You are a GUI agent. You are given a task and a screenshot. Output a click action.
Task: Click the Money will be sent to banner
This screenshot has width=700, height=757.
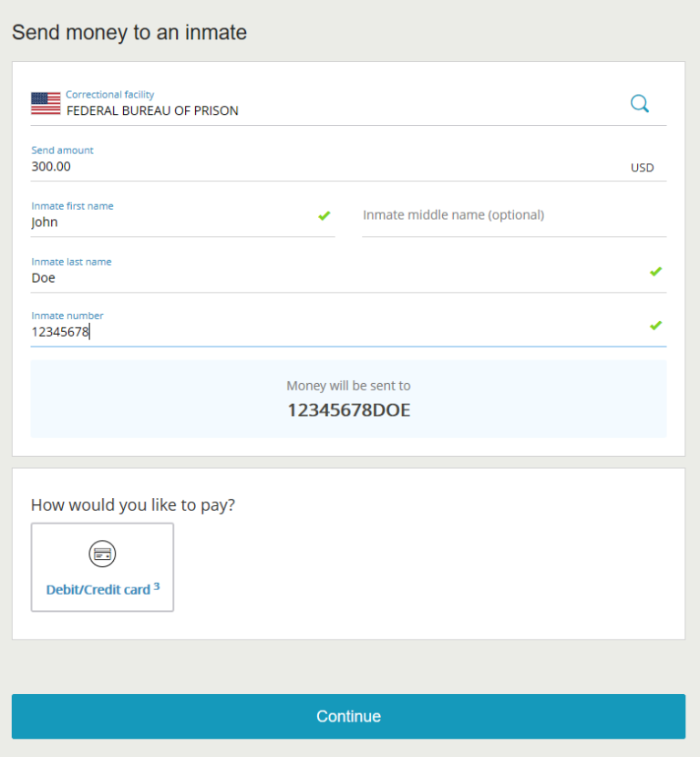[x=348, y=399]
